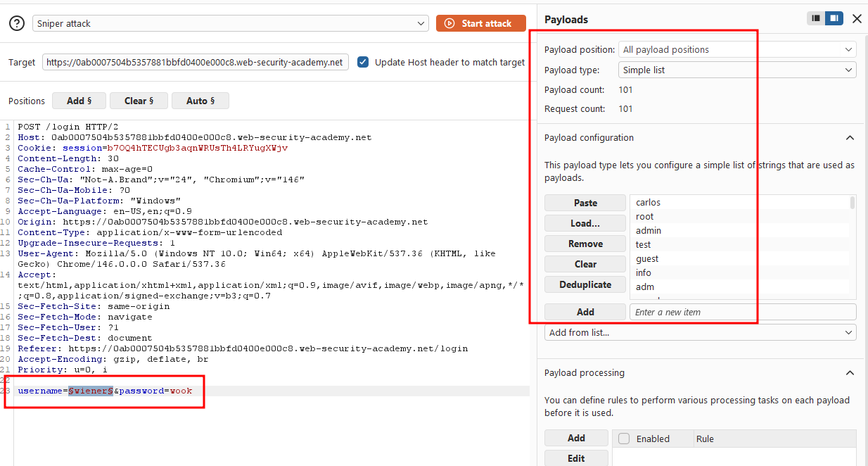Select payload item info
Screen dimensions: 868x466
(740, 273)
